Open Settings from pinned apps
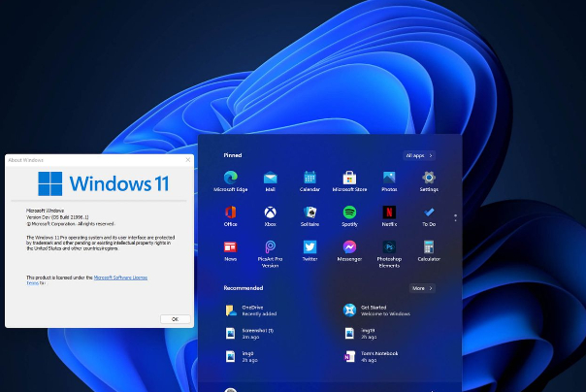The height and width of the screenshot is (392, 586). (429, 181)
